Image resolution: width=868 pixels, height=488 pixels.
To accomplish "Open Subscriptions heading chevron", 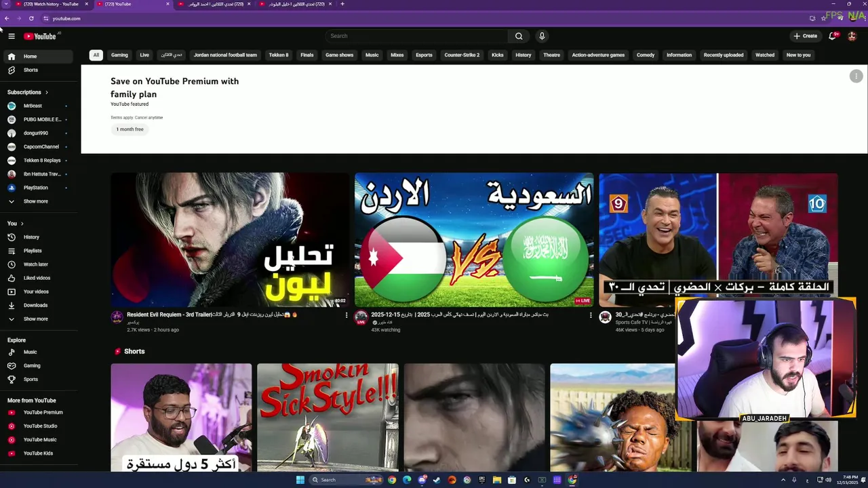I will [x=46, y=92].
